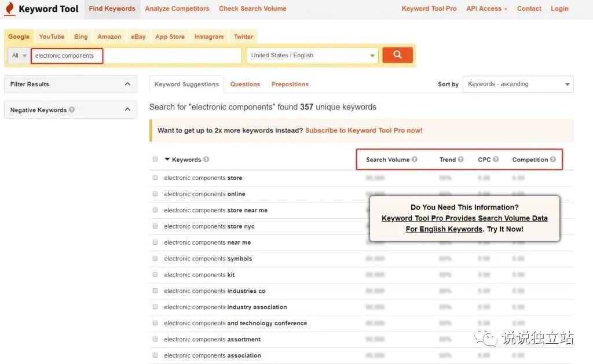Open Sort by Keywords - ascending dropdown

[x=518, y=84]
